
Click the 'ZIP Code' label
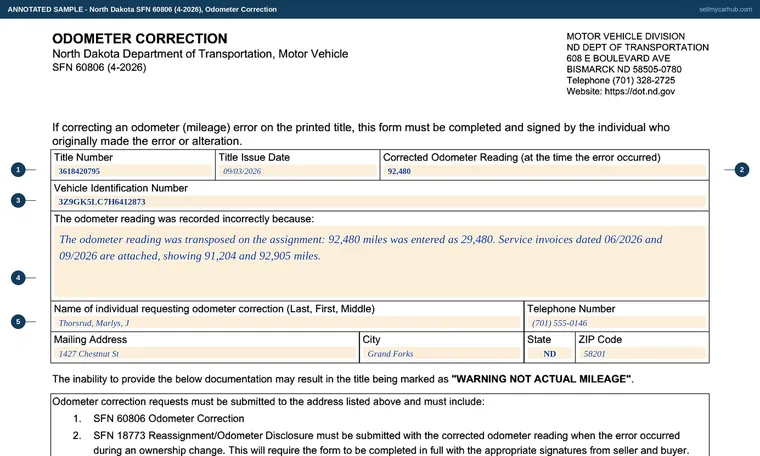[600, 340]
